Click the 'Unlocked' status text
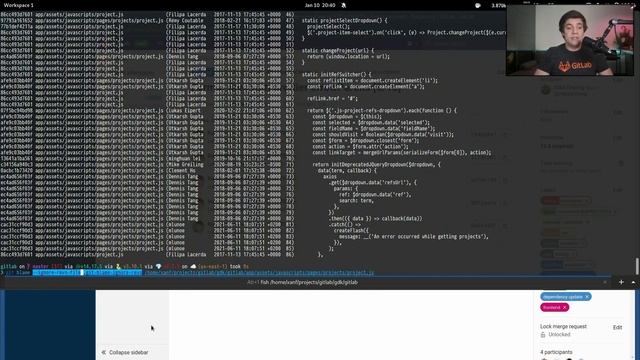Screen dimensions: 640x360 [559, 335]
